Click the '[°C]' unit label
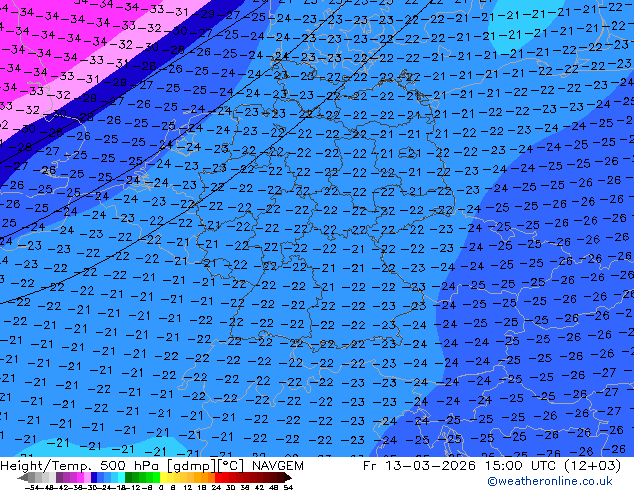Screen dimensions: 634x490 pyautogui.click(x=231, y=466)
